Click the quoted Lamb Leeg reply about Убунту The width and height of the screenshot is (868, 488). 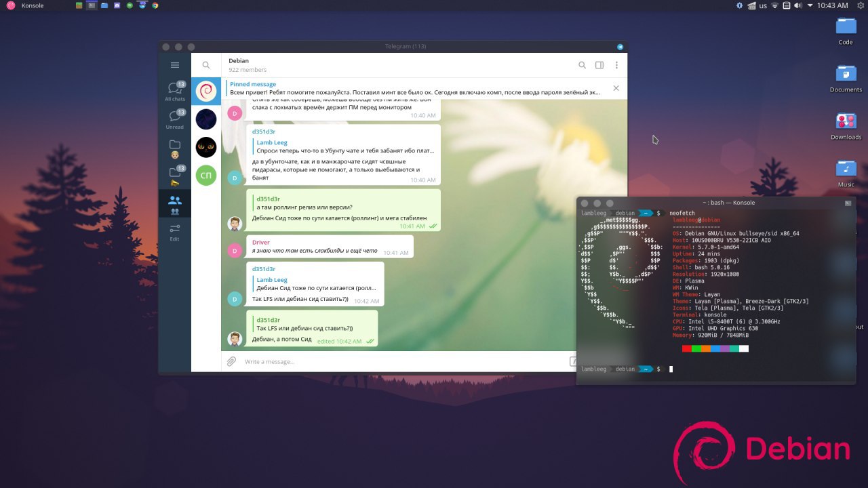(344, 146)
